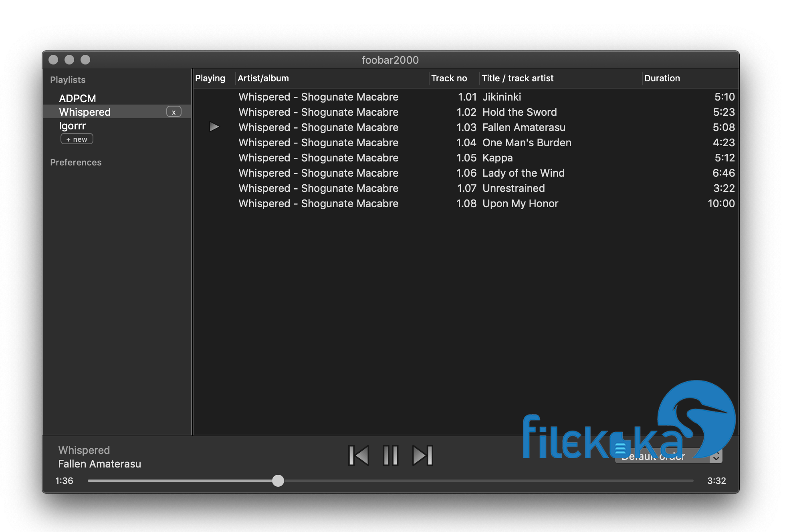Click total time 3:32 label
Screen dimensions: 787x532
coord(716,481)
